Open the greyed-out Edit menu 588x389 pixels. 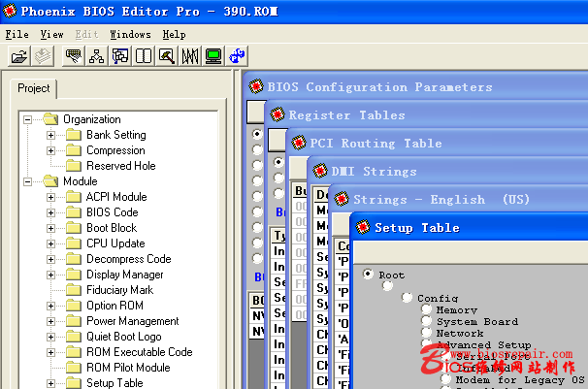pos(86,35)
